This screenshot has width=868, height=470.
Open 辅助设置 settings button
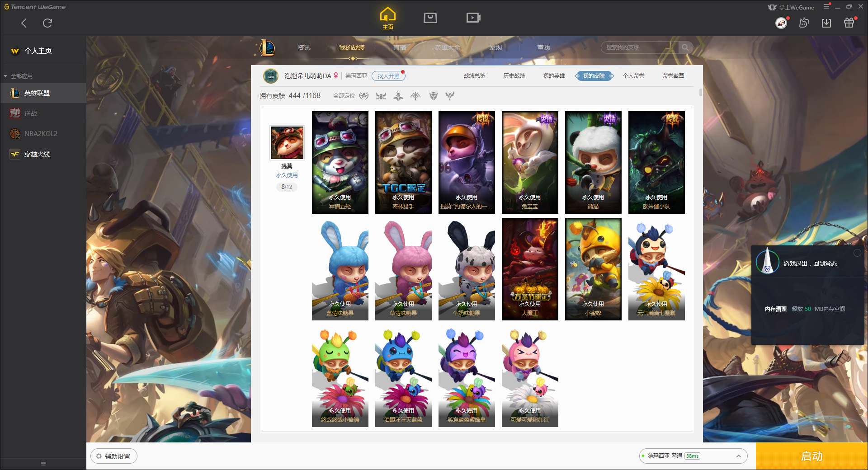[114, 456]
